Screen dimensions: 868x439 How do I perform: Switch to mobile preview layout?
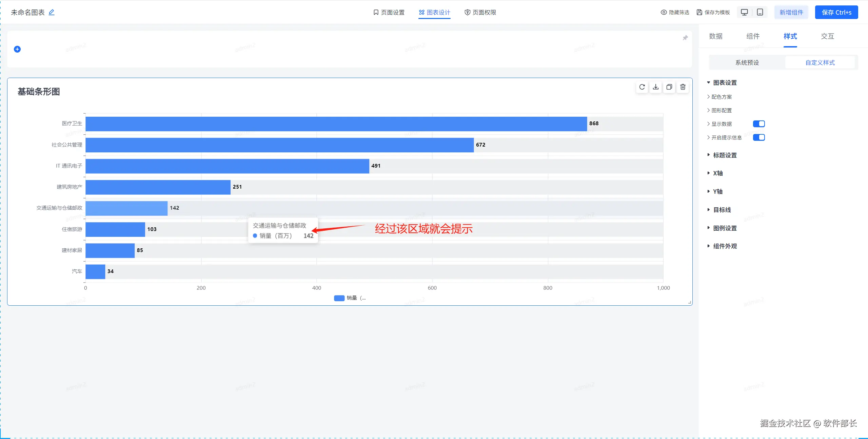[x=760, y=12]
